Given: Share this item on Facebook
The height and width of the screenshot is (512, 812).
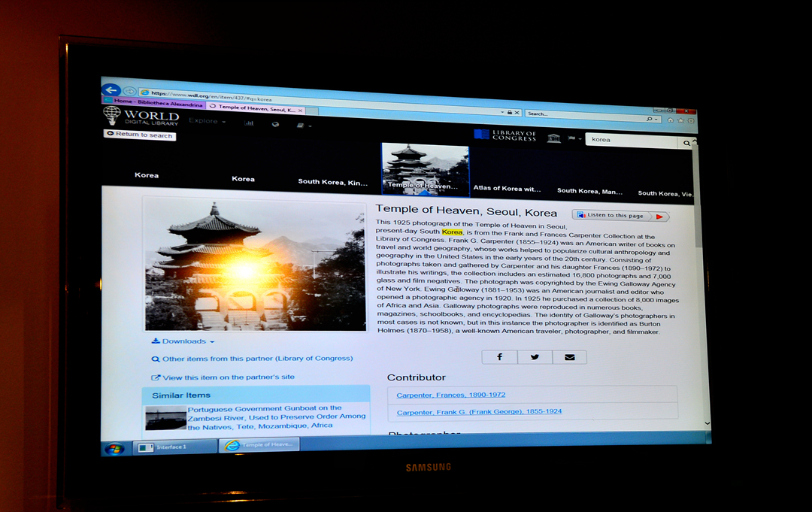Looking at the screenshot, I should pos(499,356).
